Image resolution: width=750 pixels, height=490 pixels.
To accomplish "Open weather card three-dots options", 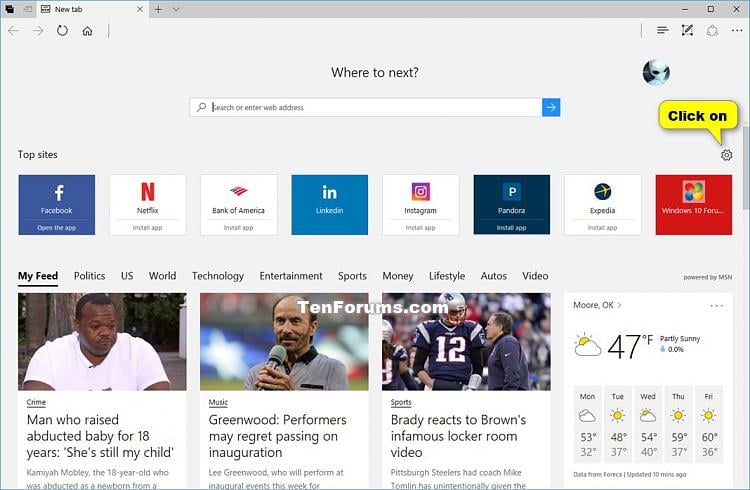I will 717,306.
